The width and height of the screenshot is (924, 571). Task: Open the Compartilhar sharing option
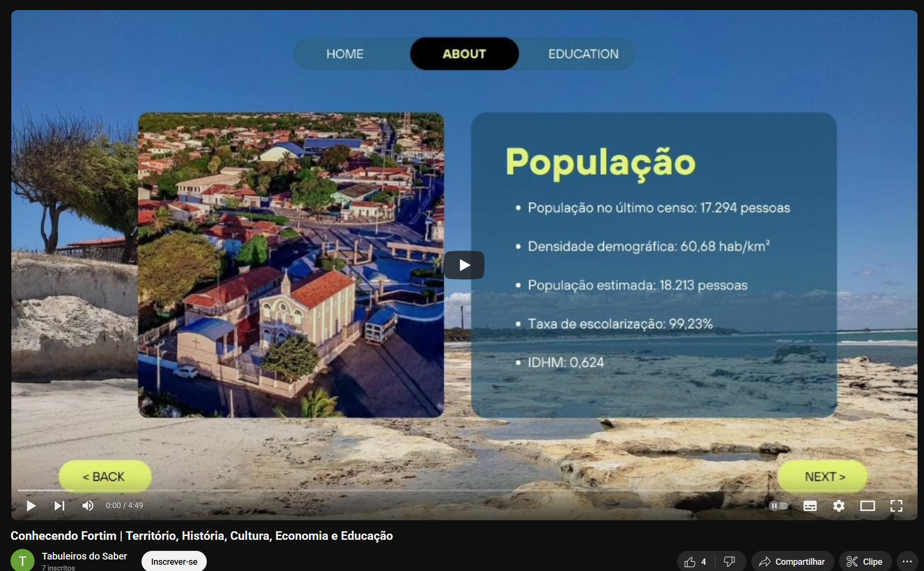(x=792, y=561)
